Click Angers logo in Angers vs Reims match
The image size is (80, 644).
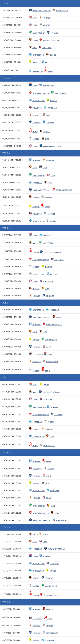pos(30,370)
